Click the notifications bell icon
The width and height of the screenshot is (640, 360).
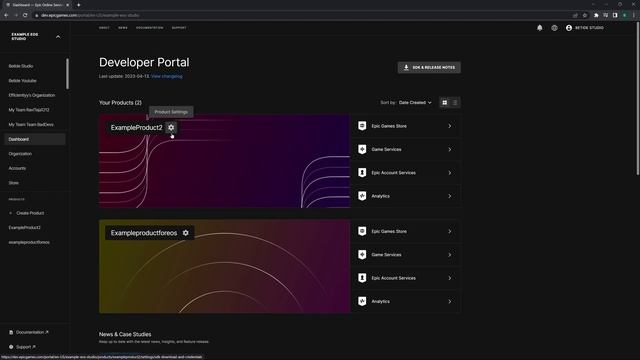pos(540,28)
